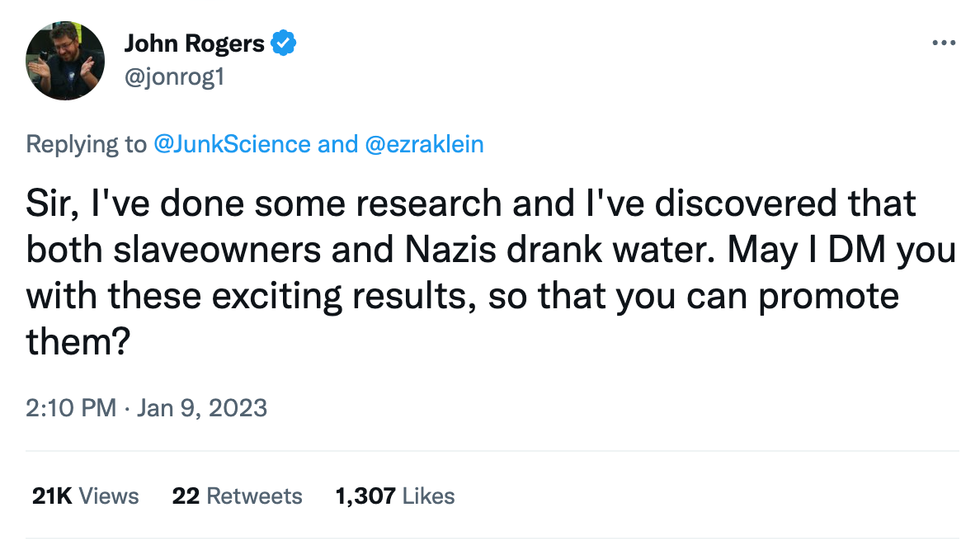This screenshot has height=539, width=980.
Task: Click the tweet line mentioning 'Nazis drank water'
Action: (x=490, y=250)
